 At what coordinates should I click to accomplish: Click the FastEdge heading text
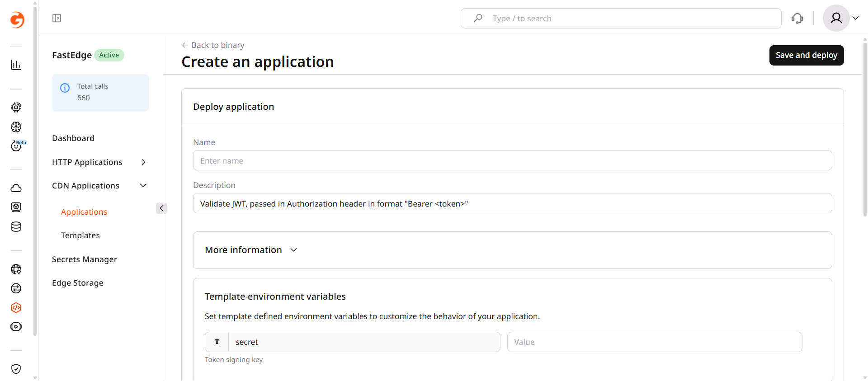click(72, 55)
